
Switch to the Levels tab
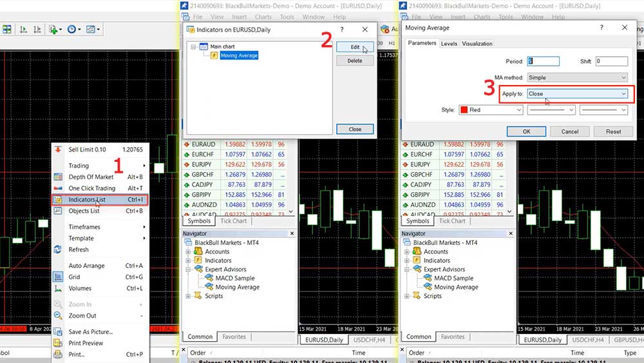449,44
